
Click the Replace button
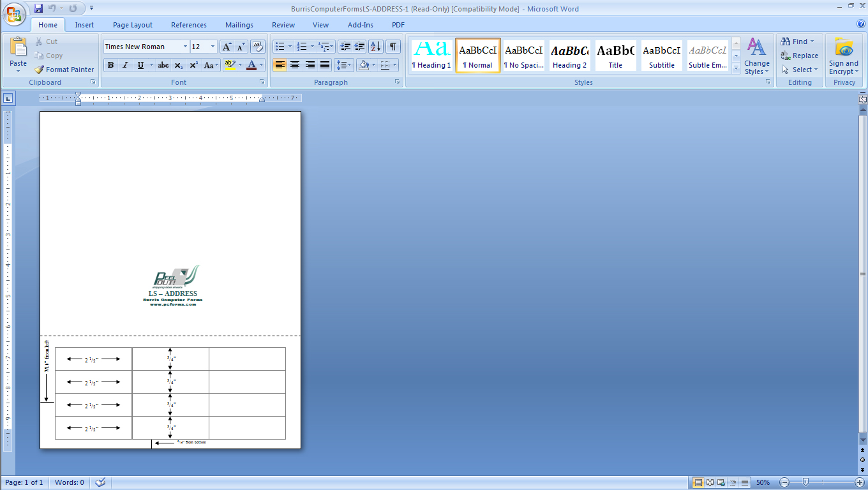799,56
